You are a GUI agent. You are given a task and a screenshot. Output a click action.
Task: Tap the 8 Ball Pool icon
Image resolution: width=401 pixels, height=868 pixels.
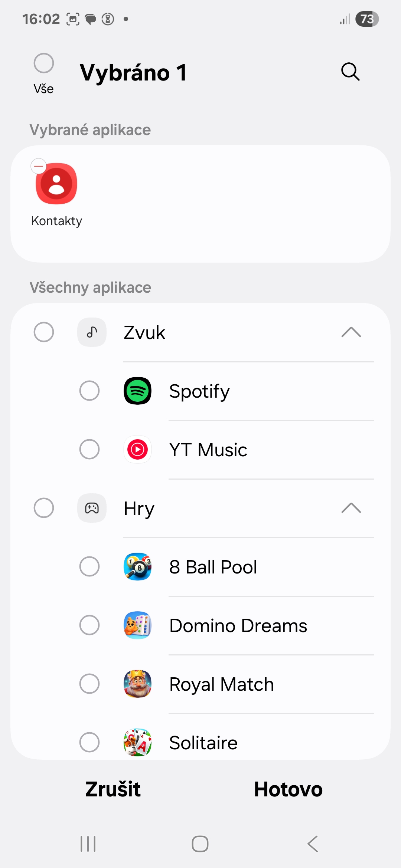(137, 567)
